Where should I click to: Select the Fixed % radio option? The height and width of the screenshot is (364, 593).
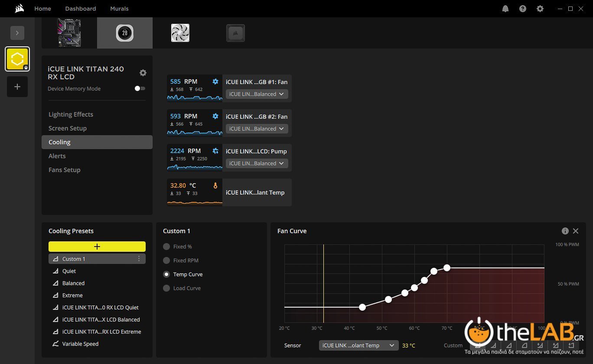pos(166,247)
